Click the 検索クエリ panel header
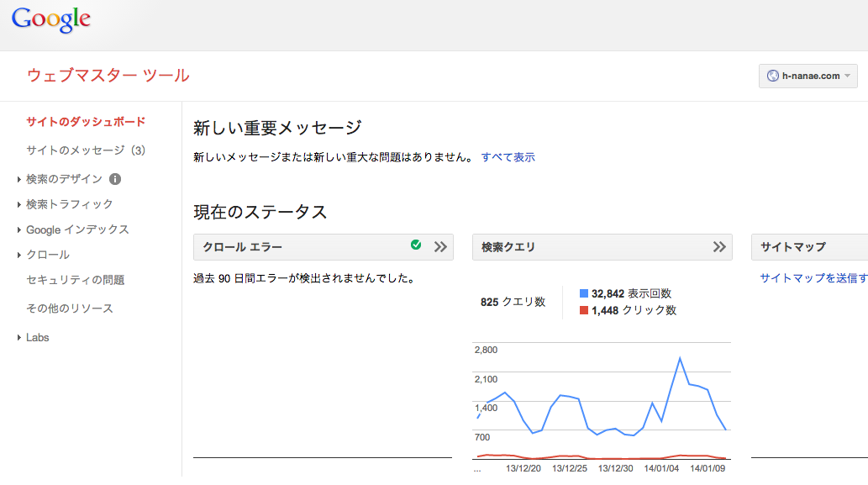Viewport: 868px width, 485px height. coord(602,247)
